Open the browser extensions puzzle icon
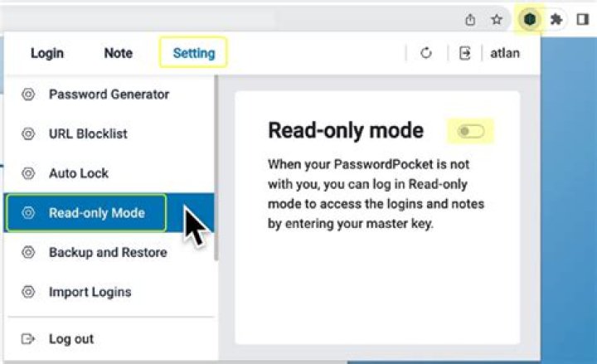Image resolution: width=597 pixels, height=364 pixels. click(x=556, y=19)
